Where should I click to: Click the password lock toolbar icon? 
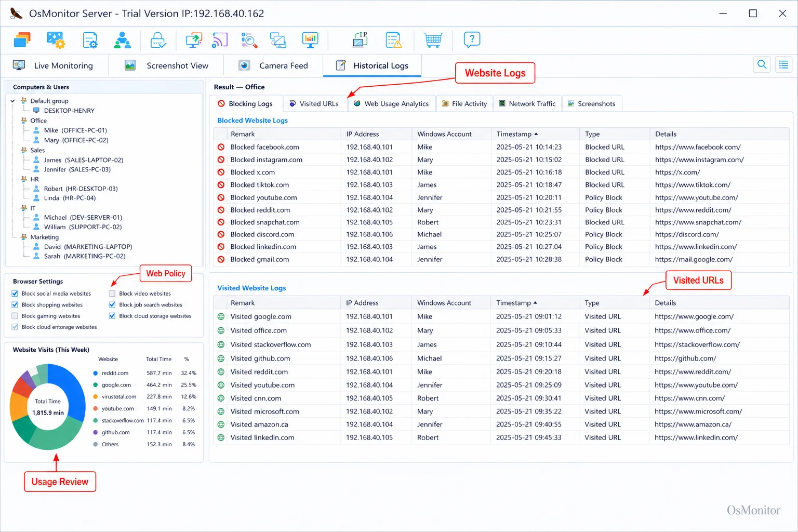[x=158, y=40]
